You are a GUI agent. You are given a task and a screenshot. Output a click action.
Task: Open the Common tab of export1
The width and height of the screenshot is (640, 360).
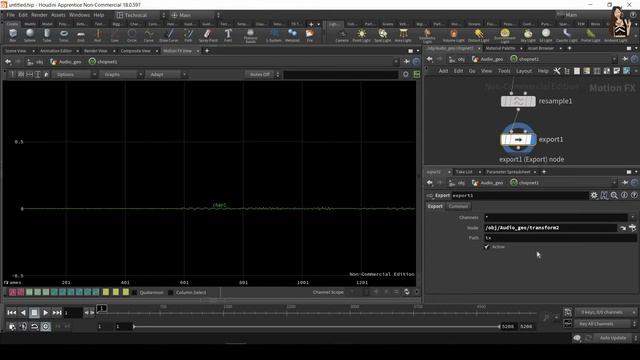458,207
